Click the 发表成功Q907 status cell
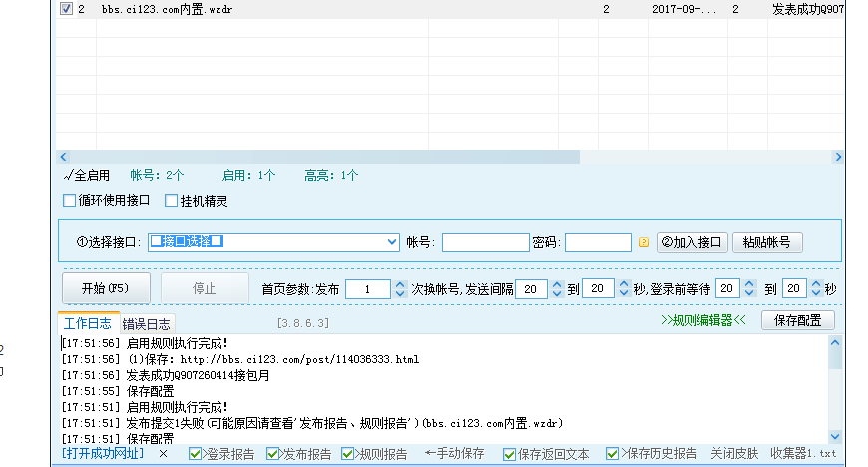The width and height of the screenshot is (868, 467). pos(808,9)
